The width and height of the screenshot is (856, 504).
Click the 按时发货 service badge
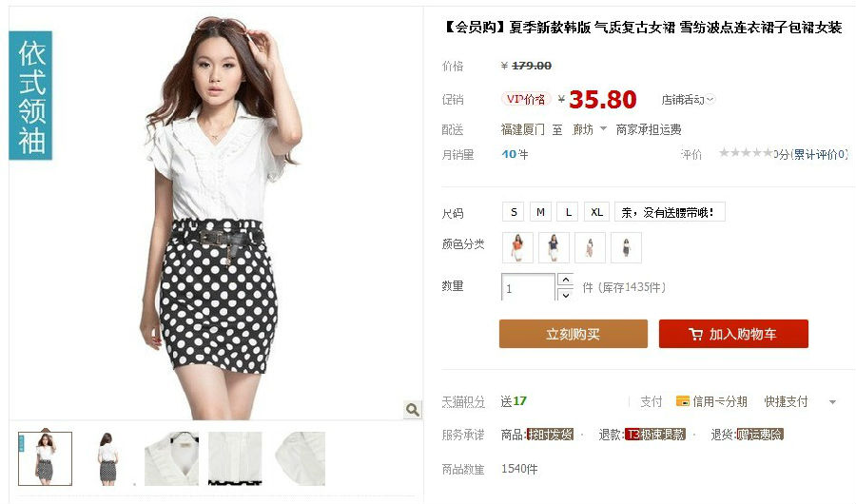tap(550, 435)
